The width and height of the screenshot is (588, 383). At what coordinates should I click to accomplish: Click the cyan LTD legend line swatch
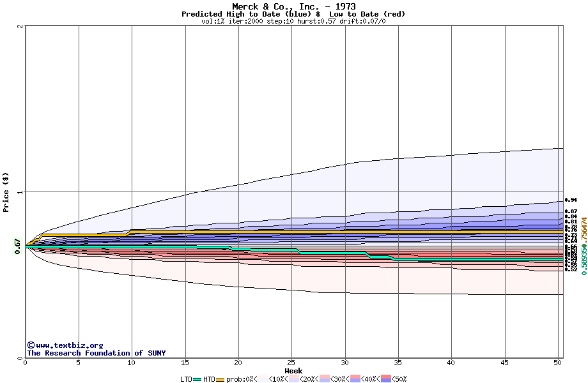click(x=197, y=380)
